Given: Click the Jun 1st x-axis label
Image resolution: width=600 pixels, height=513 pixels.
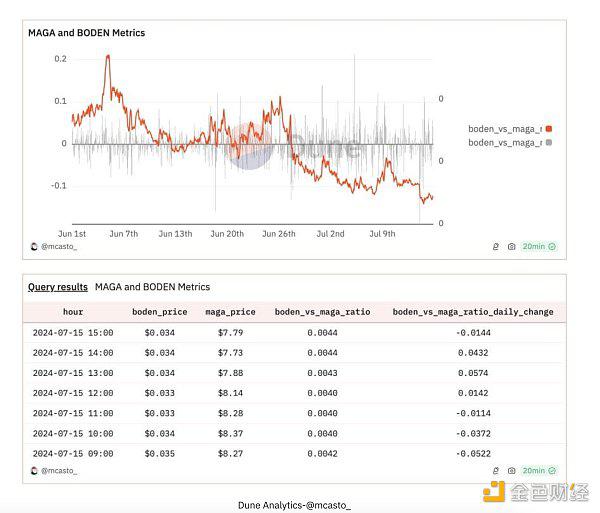Looking at the screenshot, I should 72,234.
